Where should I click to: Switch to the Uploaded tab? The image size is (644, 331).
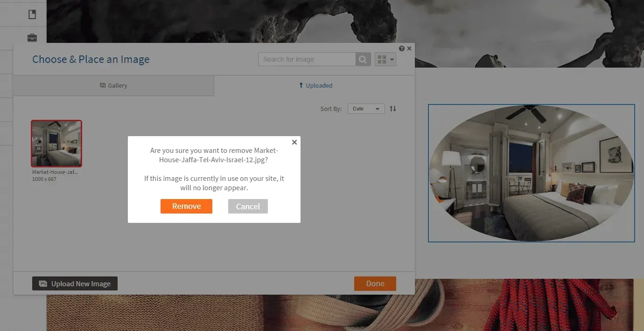[315, 86]
